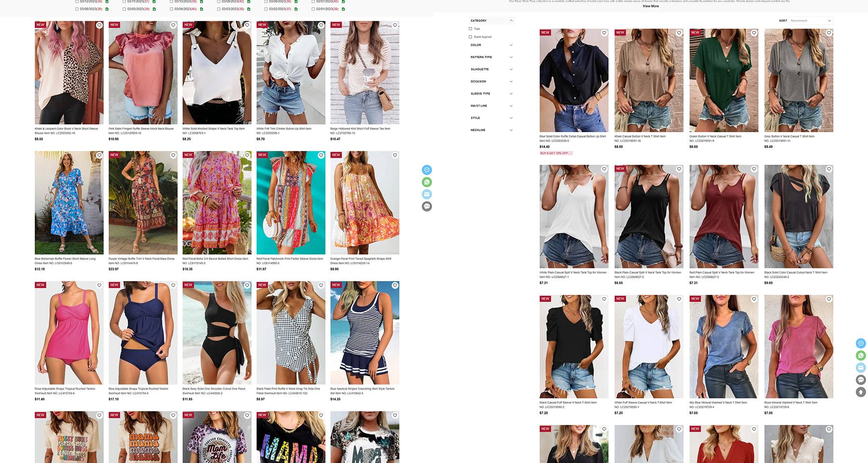Heart the Blue Nautical Striped tankini set
Image resolution: width=868 pixels, height=463 pixels.
tap(395, 286)
